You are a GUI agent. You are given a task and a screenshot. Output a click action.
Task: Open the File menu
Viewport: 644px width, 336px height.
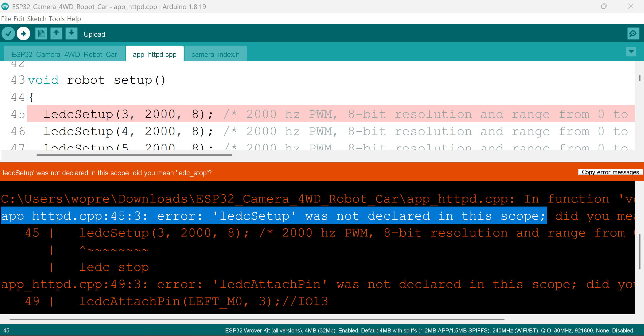click(x=6, y=19)
